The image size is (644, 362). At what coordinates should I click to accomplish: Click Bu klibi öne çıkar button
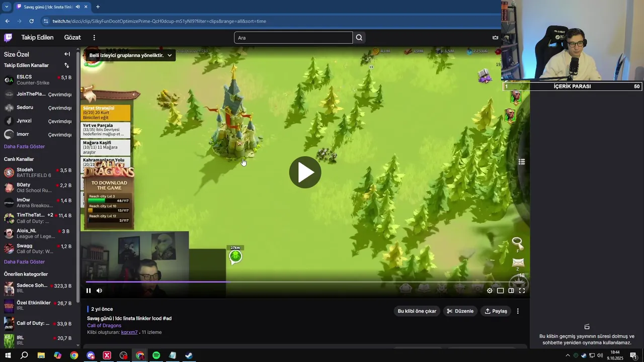coord(417,311)
